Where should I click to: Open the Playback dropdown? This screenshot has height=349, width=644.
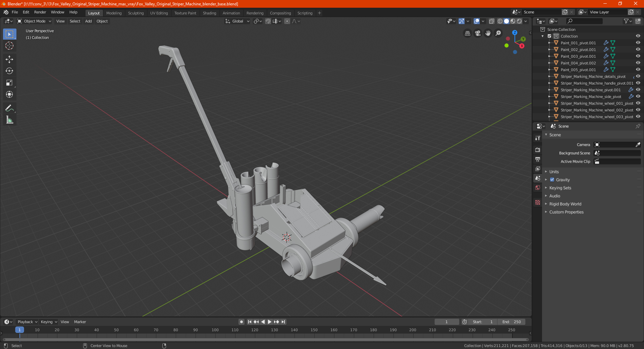27,322
